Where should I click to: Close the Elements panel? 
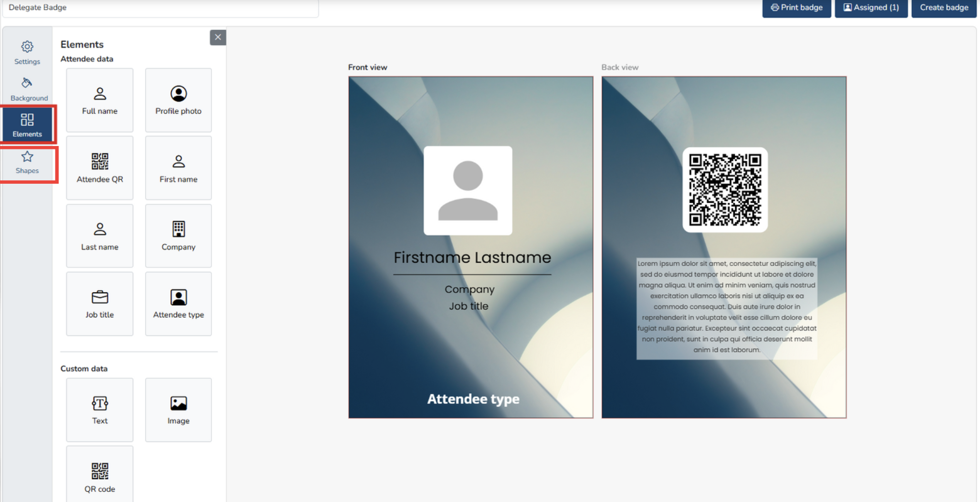tap(218, 37)
